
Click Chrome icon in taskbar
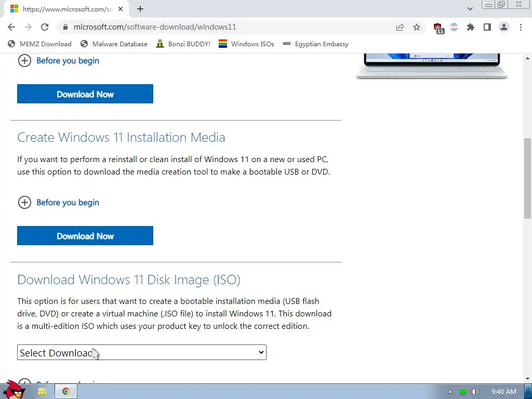(66, 392)
